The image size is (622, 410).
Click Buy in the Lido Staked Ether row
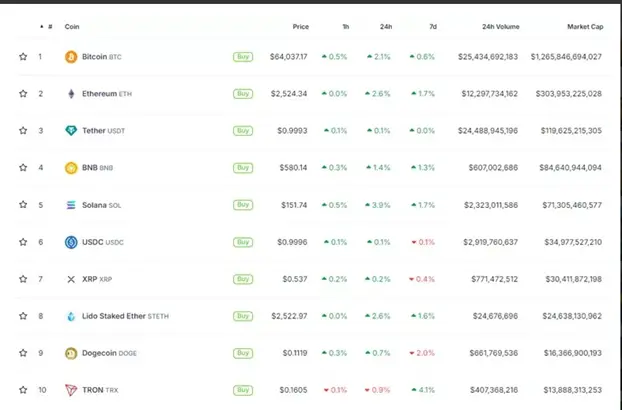(x=243, y=316)
